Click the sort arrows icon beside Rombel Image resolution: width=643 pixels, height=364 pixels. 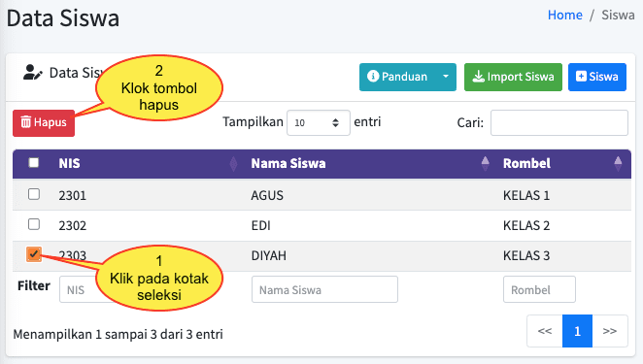pos(618,163)
